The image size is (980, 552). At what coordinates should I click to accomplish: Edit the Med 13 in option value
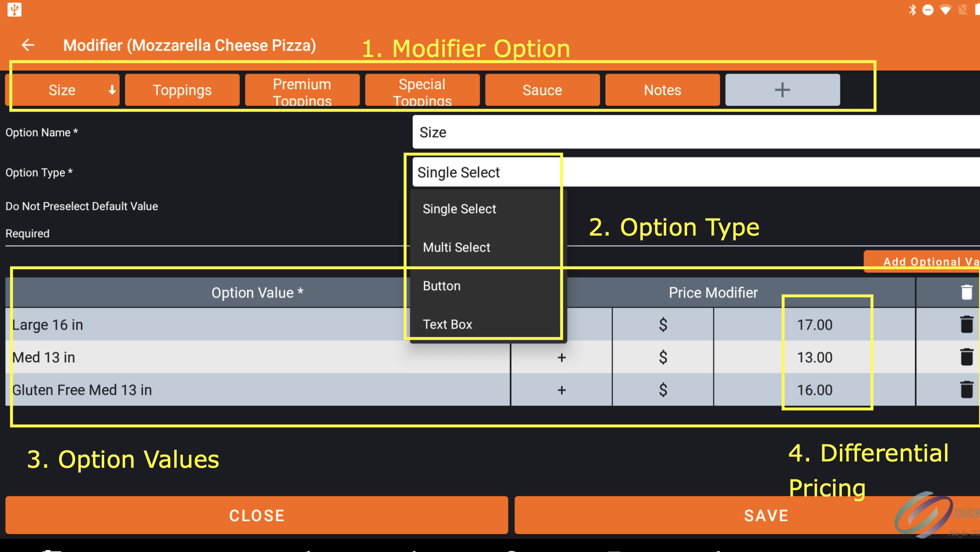[x=258, y=357]
